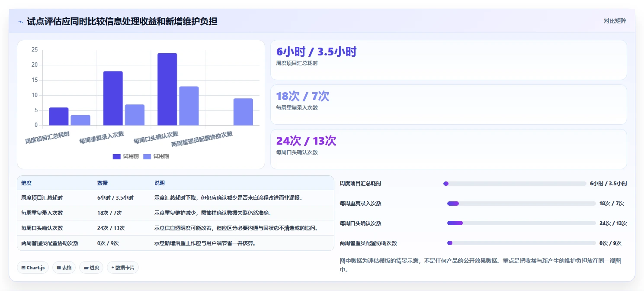Click the 试用期 bar for 两周管理员配置协助次数
Screen dimensions: 644x291
click(x=243, y=112)
